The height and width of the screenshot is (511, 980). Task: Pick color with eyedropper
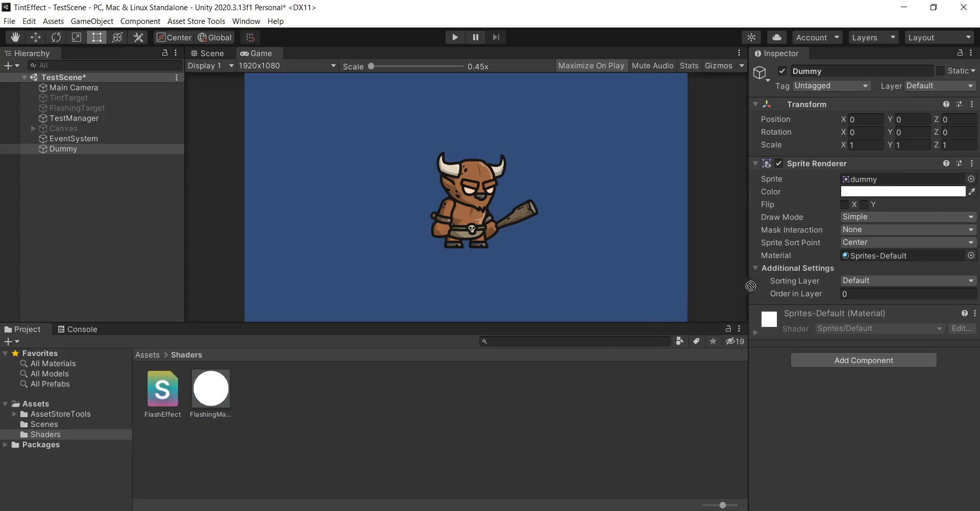click(x=972, y=192)
